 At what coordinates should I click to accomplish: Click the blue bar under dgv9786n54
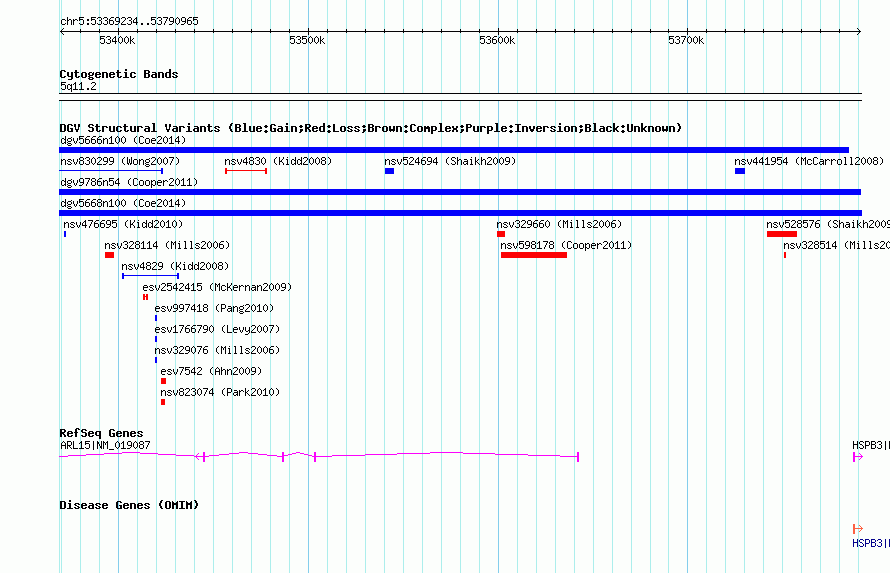click(460, 192)
